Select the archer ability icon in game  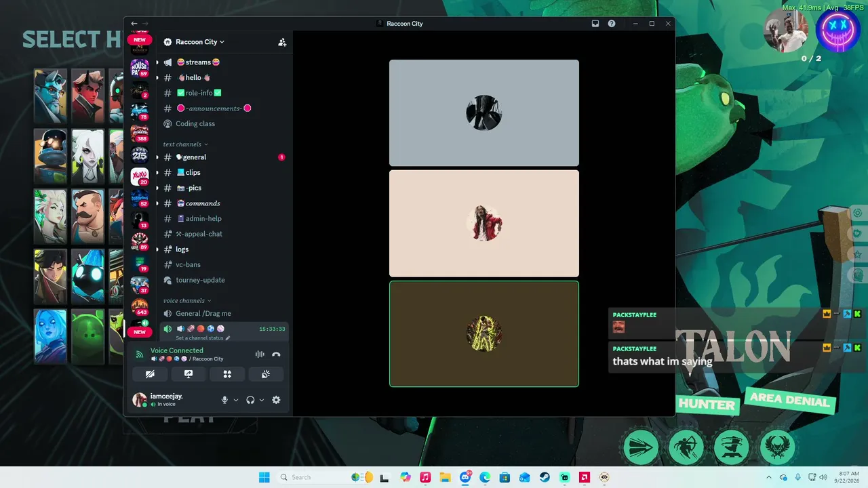coord(686,447)
